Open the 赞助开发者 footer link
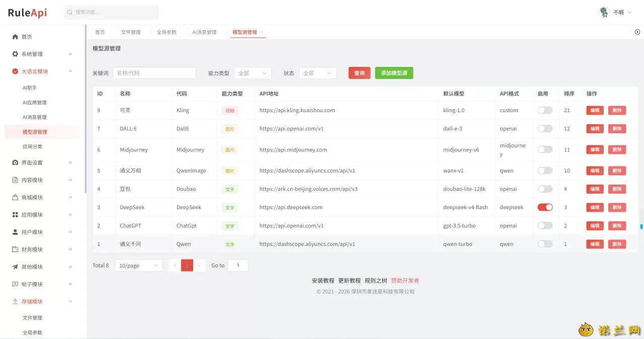The height and width of the screenshot is (339, 644). tap(405, 281)
